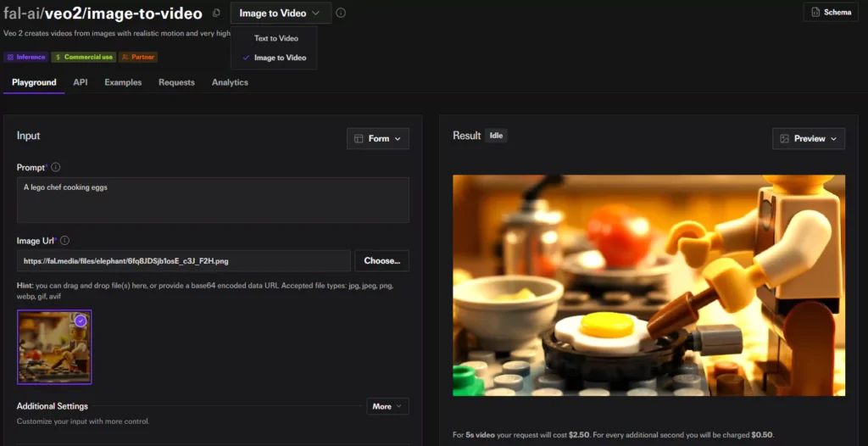Image resolution: width=868 pixels, height=446 pixels.
Task: Click the info icon beside the mode dropdown
Action: click(x=341, y=14)
